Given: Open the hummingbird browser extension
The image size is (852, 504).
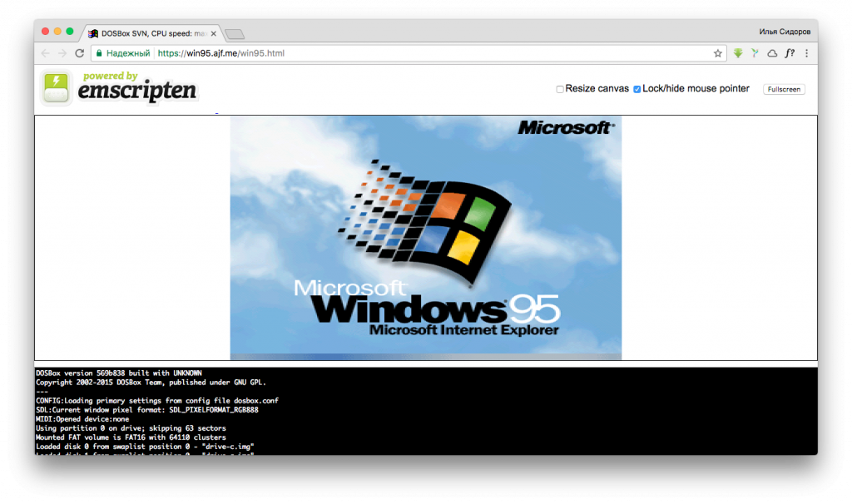Looking at the screenshot, I should tap(755, 52).
